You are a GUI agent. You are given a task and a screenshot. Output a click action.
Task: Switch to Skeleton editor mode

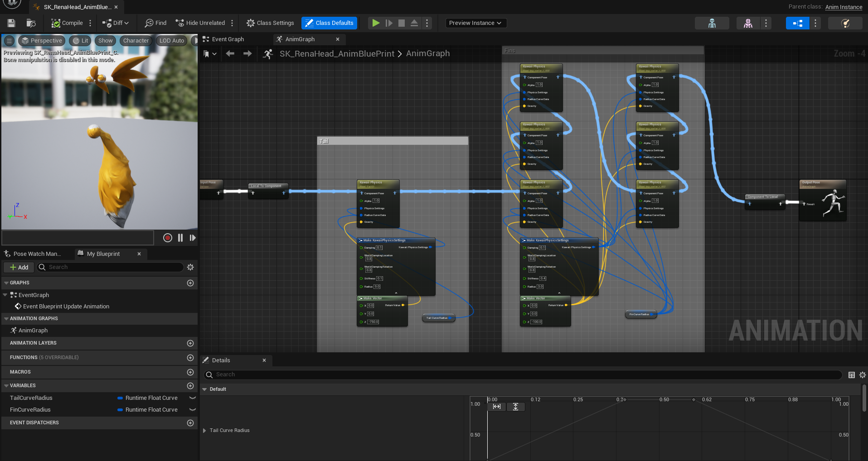[712, 23]
